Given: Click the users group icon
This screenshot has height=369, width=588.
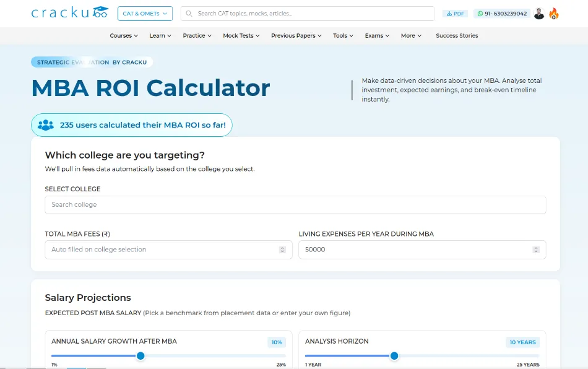Looking at the screenshot, I should [46, 125].
